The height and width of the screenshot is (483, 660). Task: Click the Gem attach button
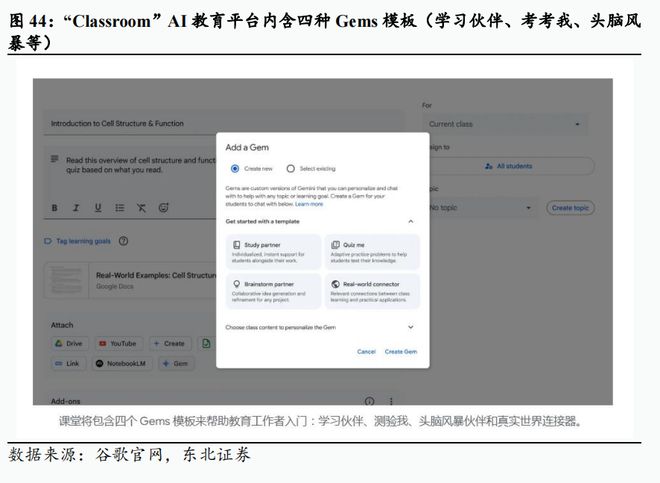176,363
